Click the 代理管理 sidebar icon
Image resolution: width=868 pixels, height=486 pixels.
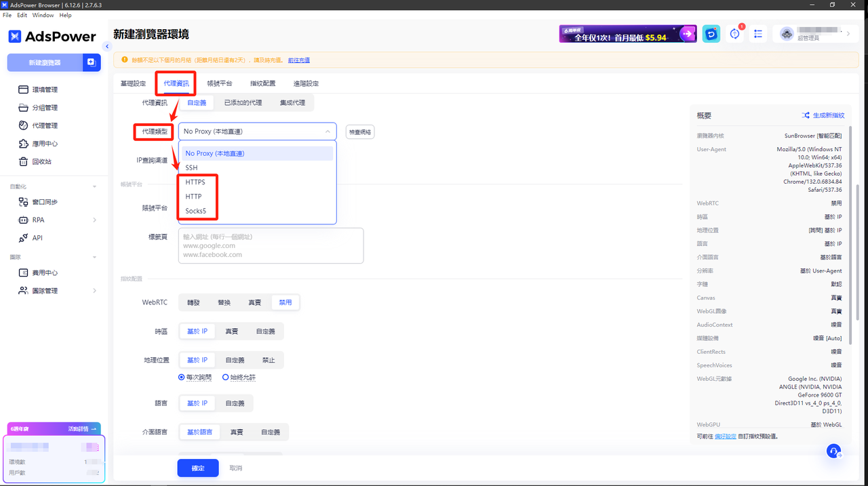[23, 125]
